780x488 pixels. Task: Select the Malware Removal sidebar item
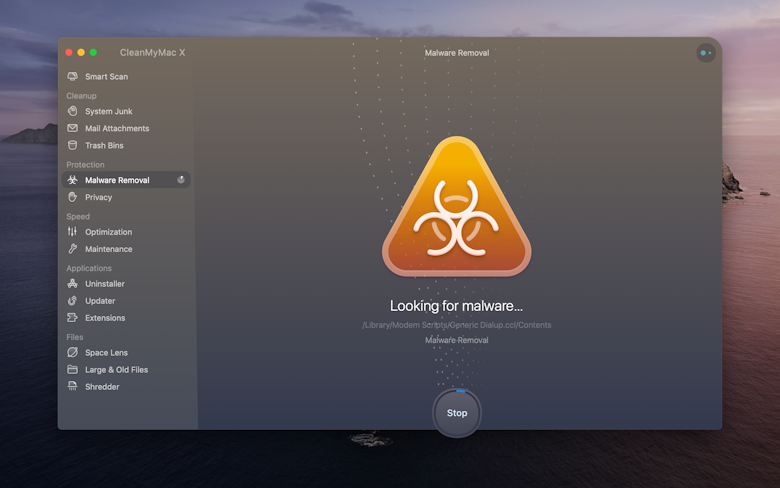click(x=126, y=180)
